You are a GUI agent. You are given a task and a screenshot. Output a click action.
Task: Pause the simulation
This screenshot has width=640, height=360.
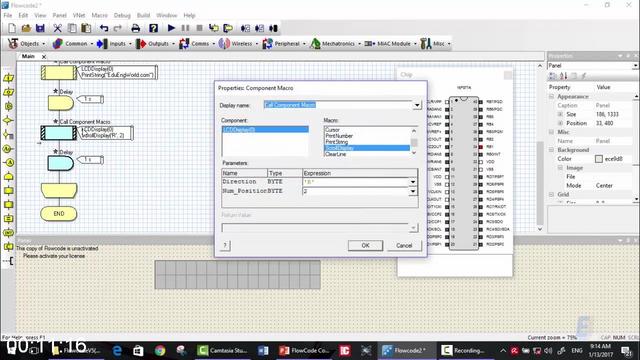click(185, 28)
